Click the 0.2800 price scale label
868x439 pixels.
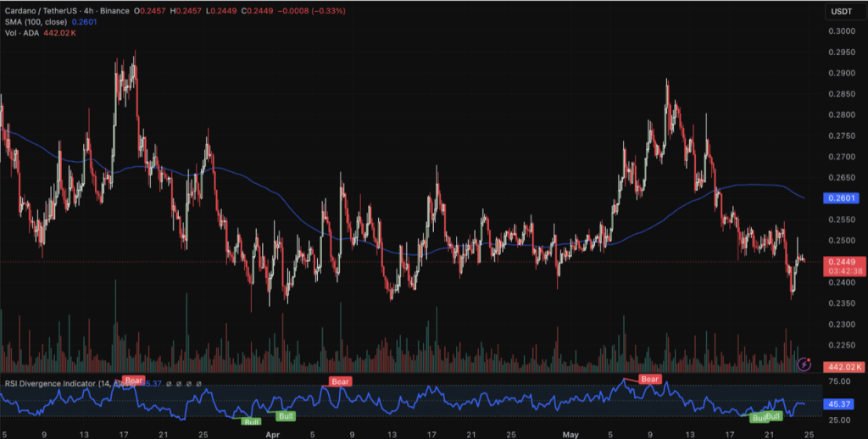point(841,115)
